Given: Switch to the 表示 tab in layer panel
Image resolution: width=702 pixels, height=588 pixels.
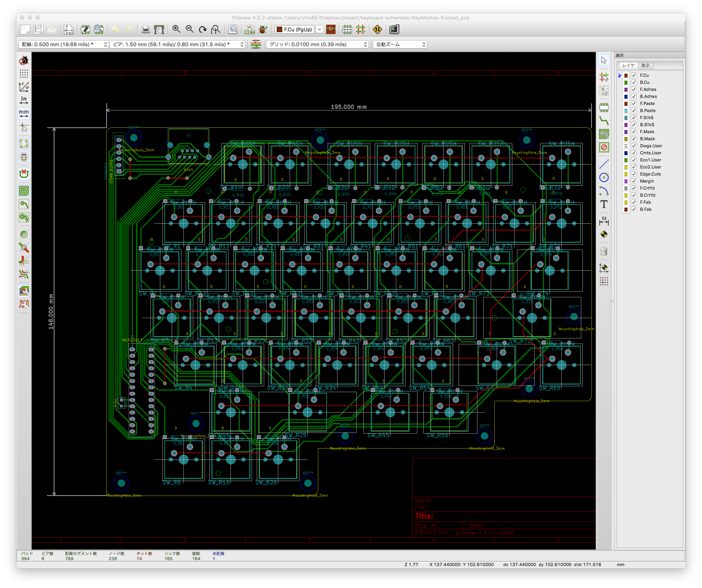Looking at the screenshot, I should pos(645,65).
